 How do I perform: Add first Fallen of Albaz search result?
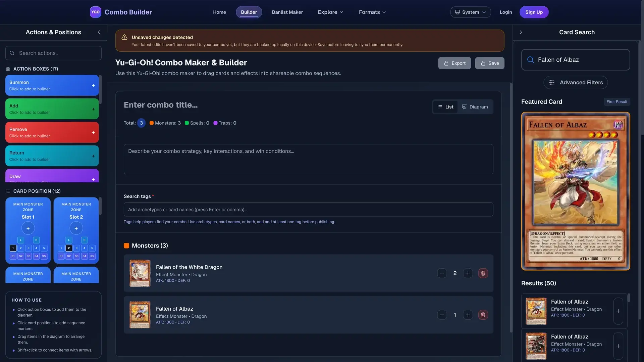tap(618, 311)
